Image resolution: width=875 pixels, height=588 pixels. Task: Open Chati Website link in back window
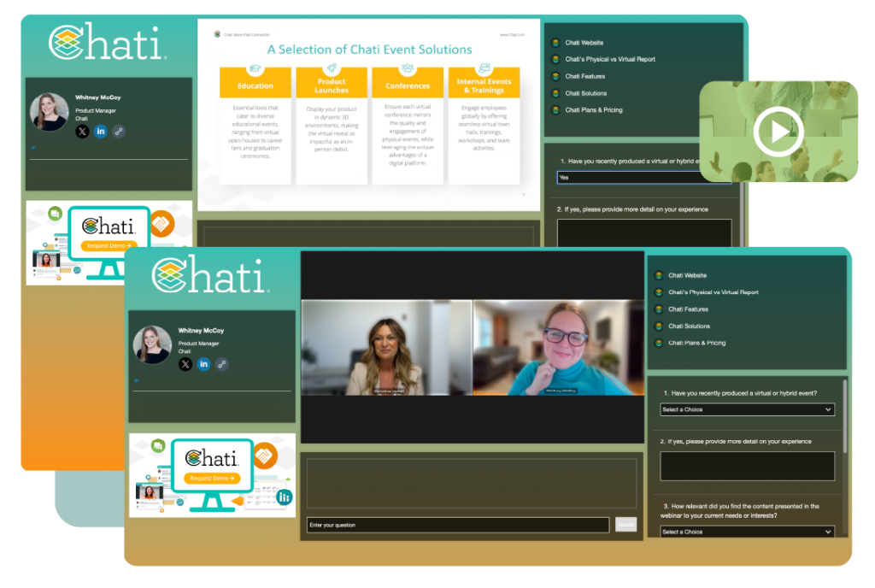click(x=584, y=43)
